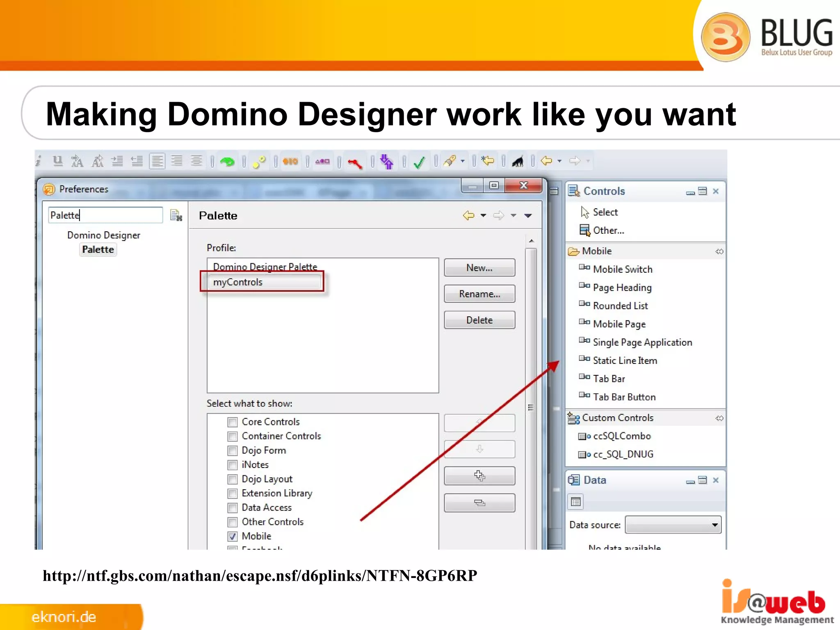The image size is (840, 630).
Task: Enable Data Access checkbox
Action: click(233, 508)
